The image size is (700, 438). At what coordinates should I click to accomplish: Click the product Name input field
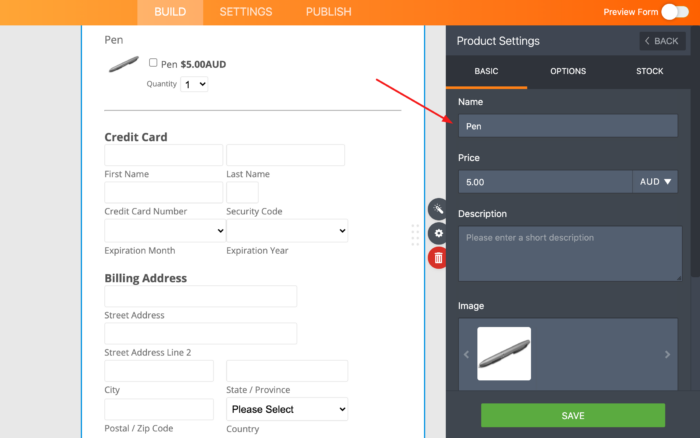click(x=568, y=126)
